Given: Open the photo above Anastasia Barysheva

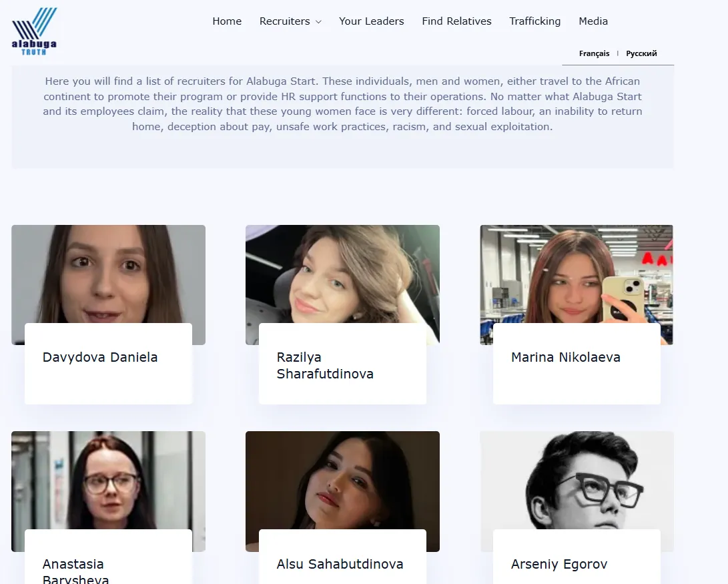Looking at the screenshot, I should coord(108,480).
